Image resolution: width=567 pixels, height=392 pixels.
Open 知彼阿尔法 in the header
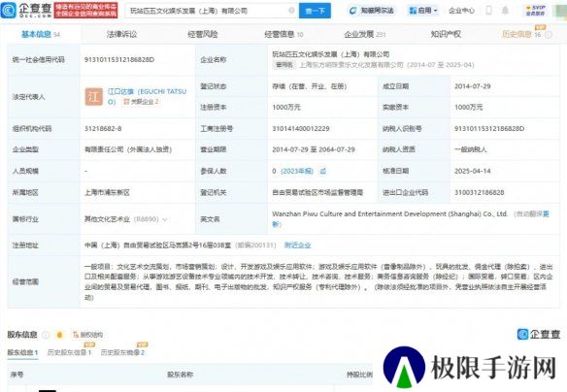pyautogui.click(x=372, y=11)
